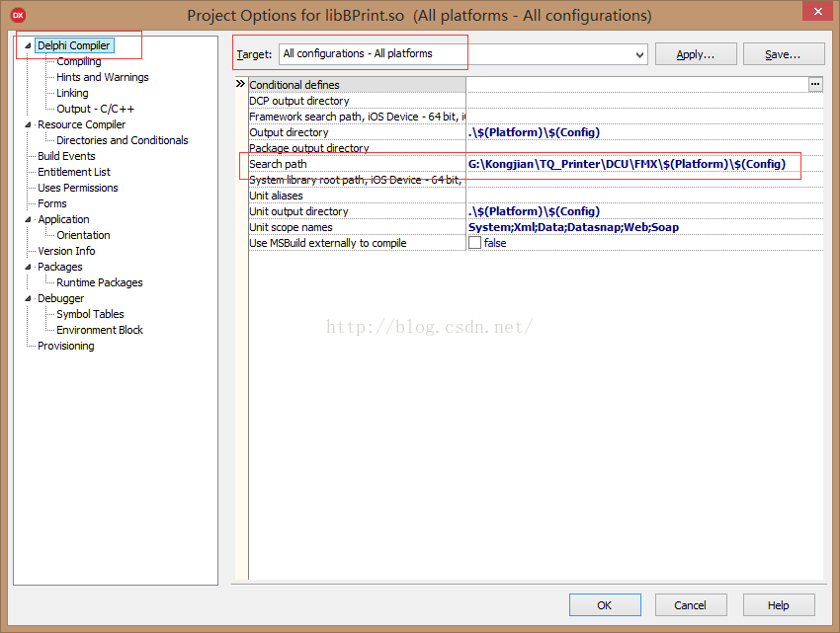Viewport: 840px width, 633px height.
Task: Collapse the Packages tree node
Action: click(28, 267)
